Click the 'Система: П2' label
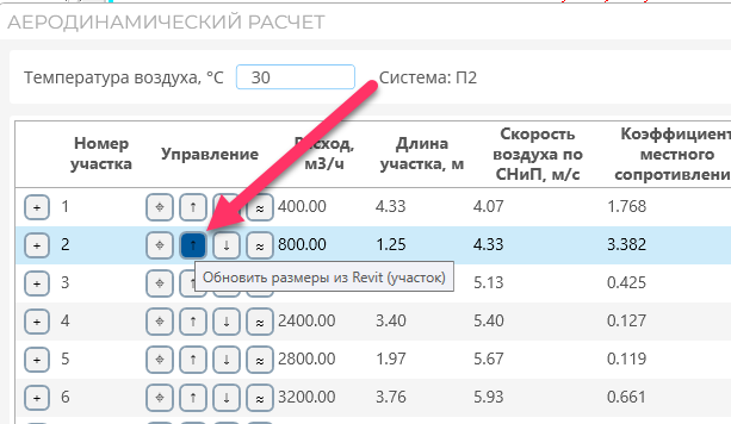Viewport: 731px width, 424px height. click(x=428, y=77)
